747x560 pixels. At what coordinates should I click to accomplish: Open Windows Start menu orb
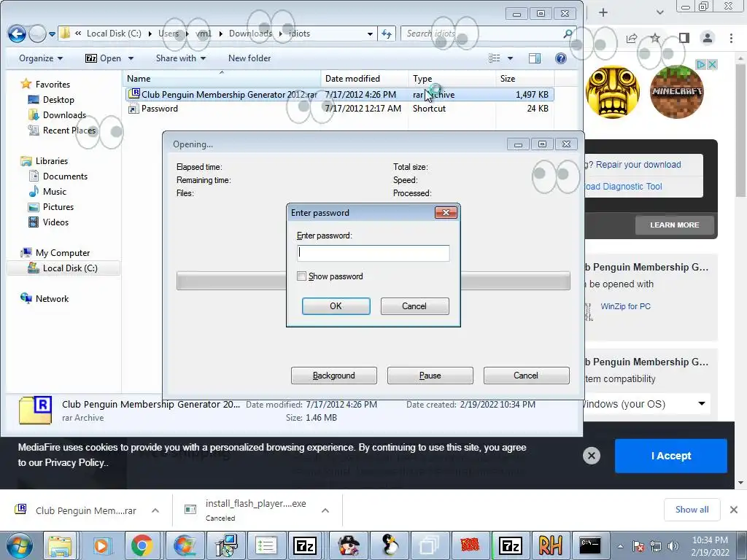(19, 545)
